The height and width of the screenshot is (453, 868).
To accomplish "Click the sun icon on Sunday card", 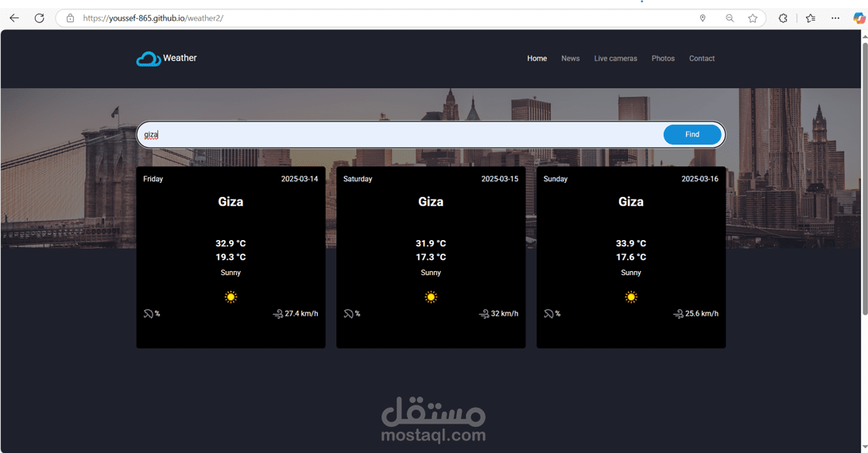I will 631,297.
